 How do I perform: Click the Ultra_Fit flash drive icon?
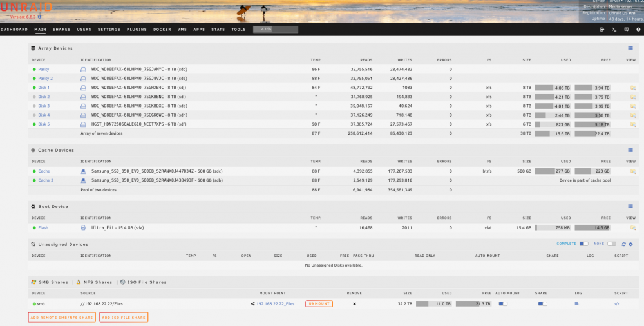point(83,227)
